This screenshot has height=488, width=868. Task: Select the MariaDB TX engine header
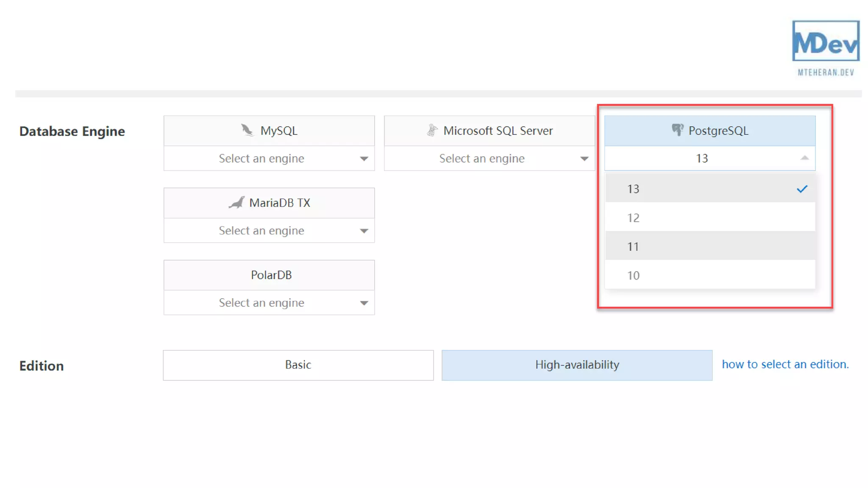(269, 203)
